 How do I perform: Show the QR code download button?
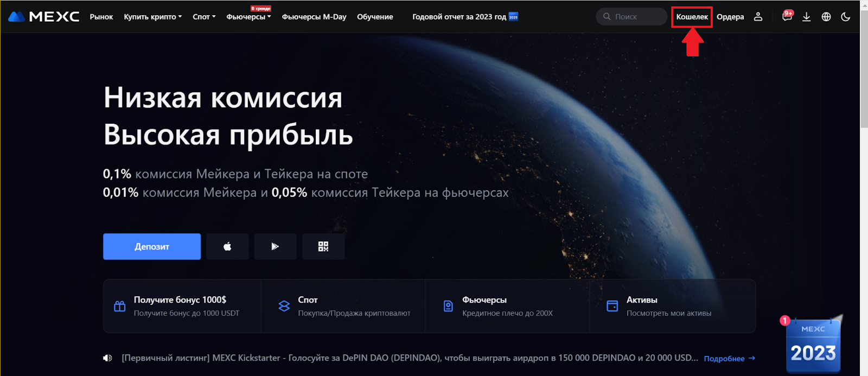coord(323,246)
